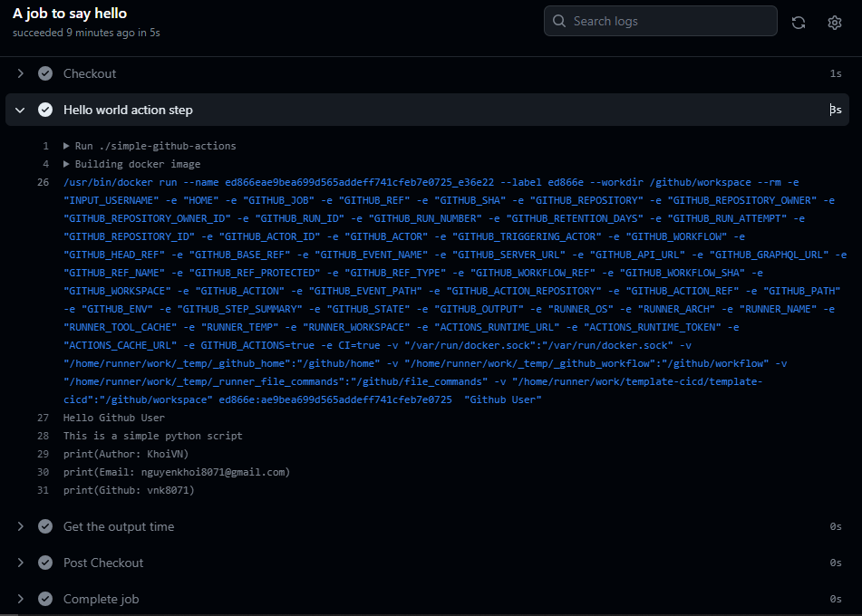Screen dimensions: 862x616
Task: Open the log settings gear icon
Action: [x=834, y=22]
